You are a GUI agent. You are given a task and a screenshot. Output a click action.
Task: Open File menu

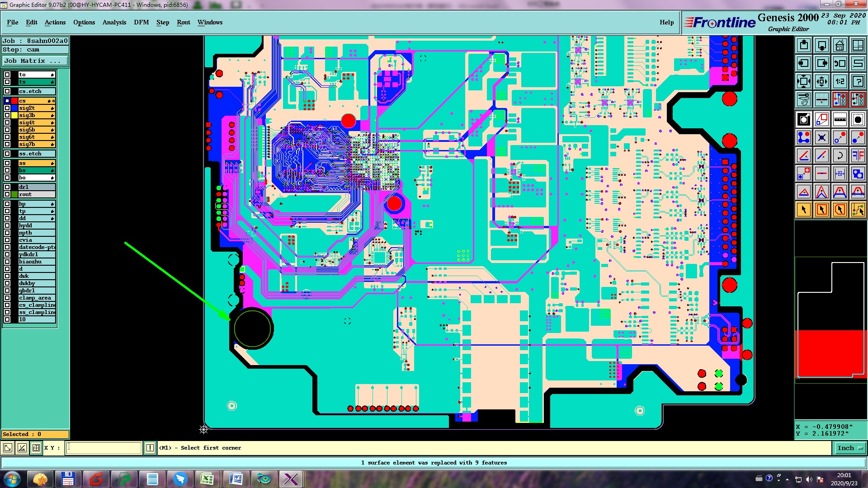tap(13, 22)
